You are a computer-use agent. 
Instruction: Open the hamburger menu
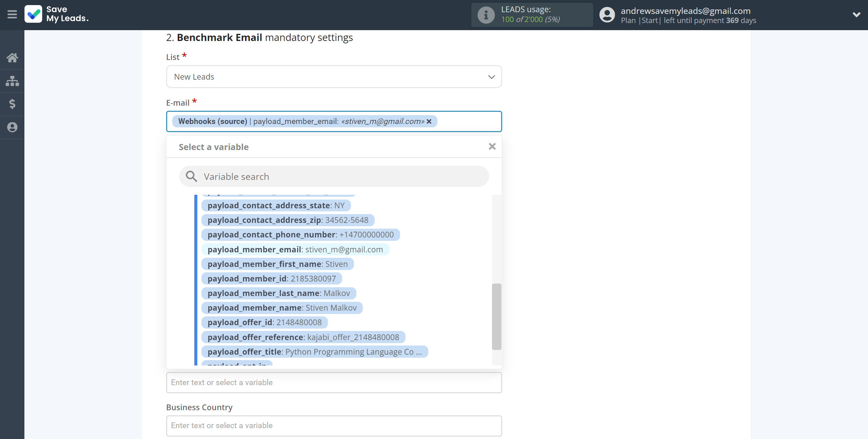12,15
